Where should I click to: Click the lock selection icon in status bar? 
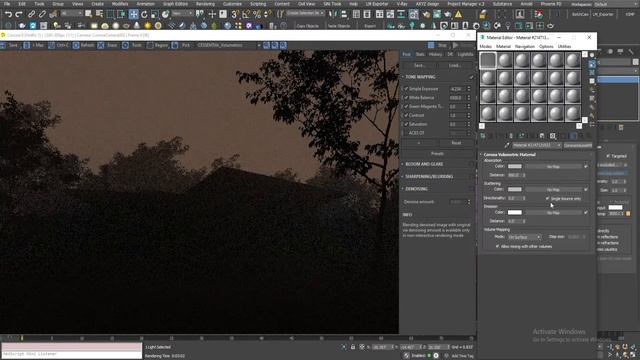pyautogui.click(x=353, y=347)
